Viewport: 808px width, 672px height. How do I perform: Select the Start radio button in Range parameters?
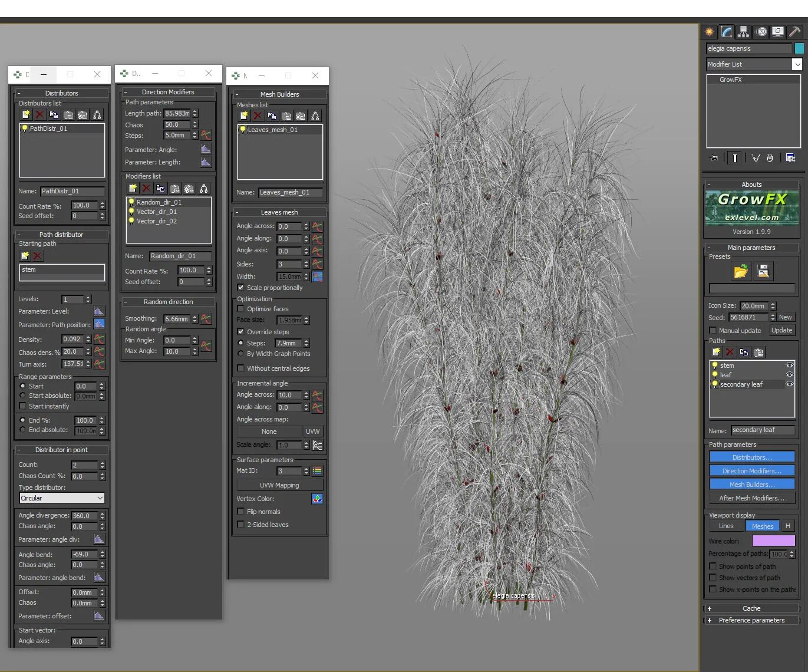pyautogui.click(x=23, y=386)
